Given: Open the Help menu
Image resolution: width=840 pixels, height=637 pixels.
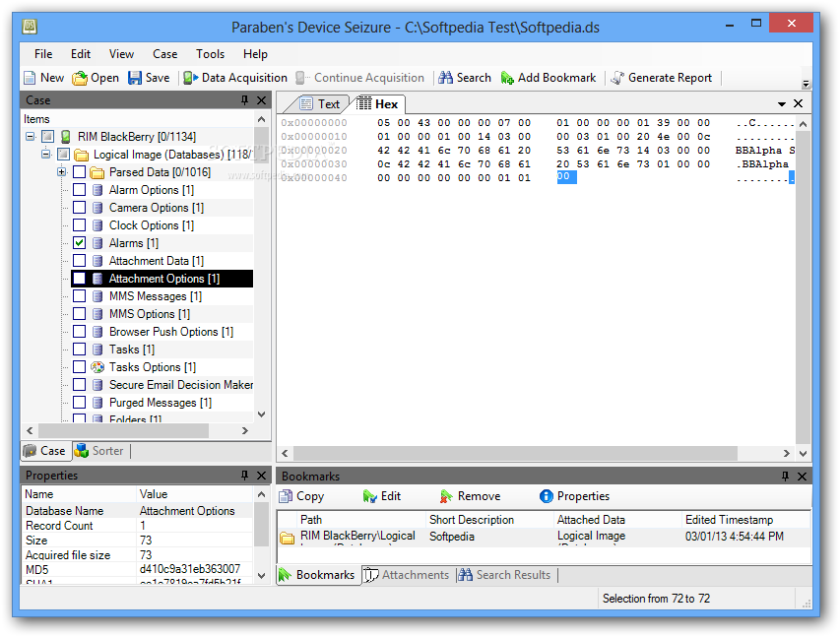Looking at the screenshot, I should [255, 54].
